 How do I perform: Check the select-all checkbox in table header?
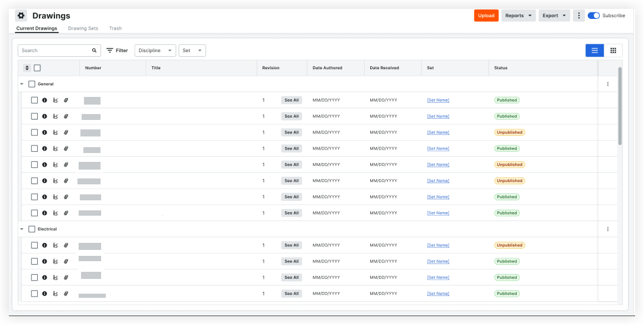click(x=37, y=68)
